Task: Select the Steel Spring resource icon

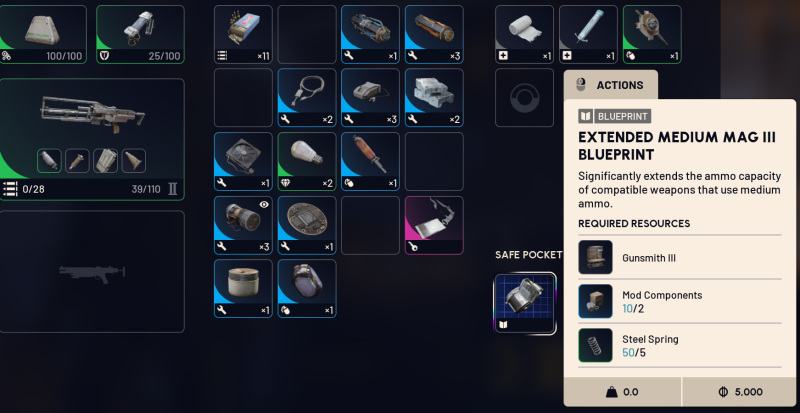Action: click(595, 345)
